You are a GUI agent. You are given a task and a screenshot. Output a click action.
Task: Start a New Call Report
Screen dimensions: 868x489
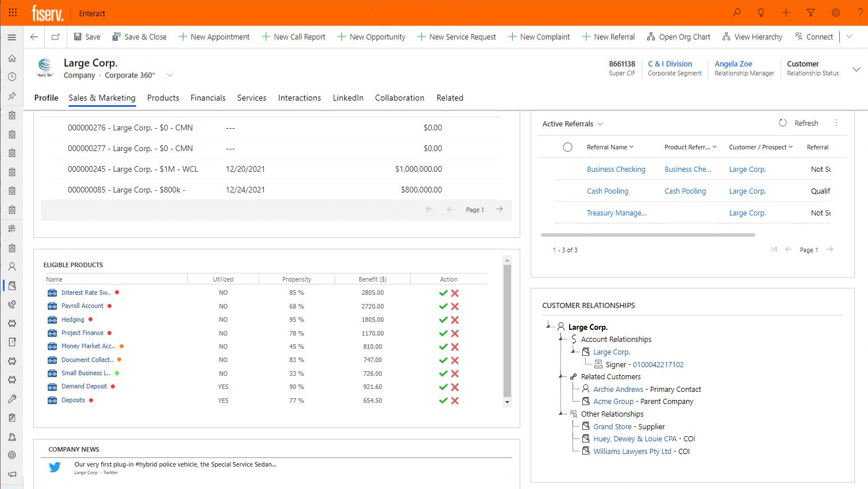click(294, 36)
